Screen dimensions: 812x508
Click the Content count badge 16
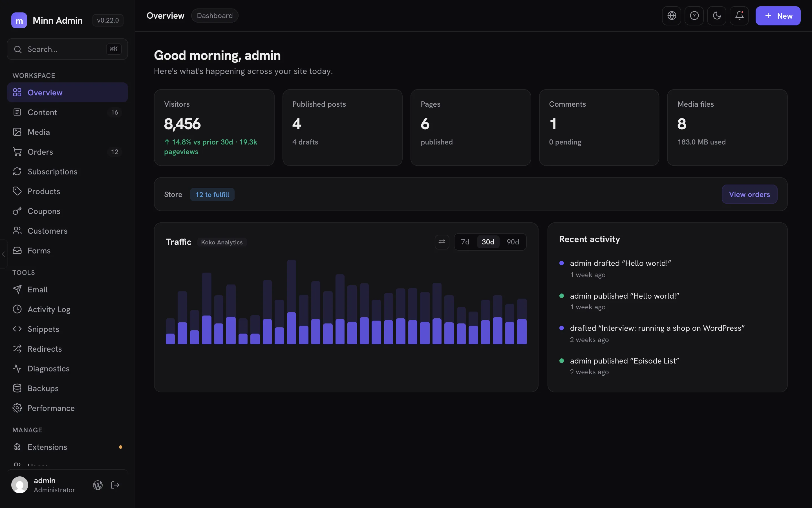coord(115,112)
